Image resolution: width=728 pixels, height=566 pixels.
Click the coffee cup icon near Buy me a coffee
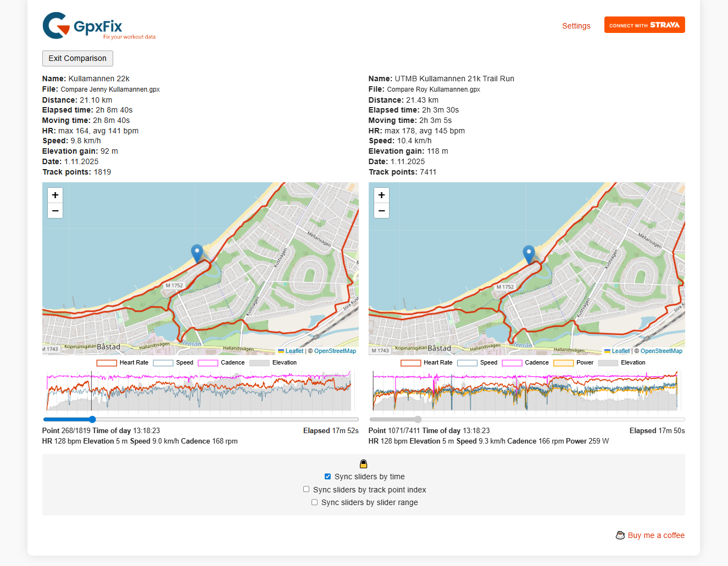[620, 535]
